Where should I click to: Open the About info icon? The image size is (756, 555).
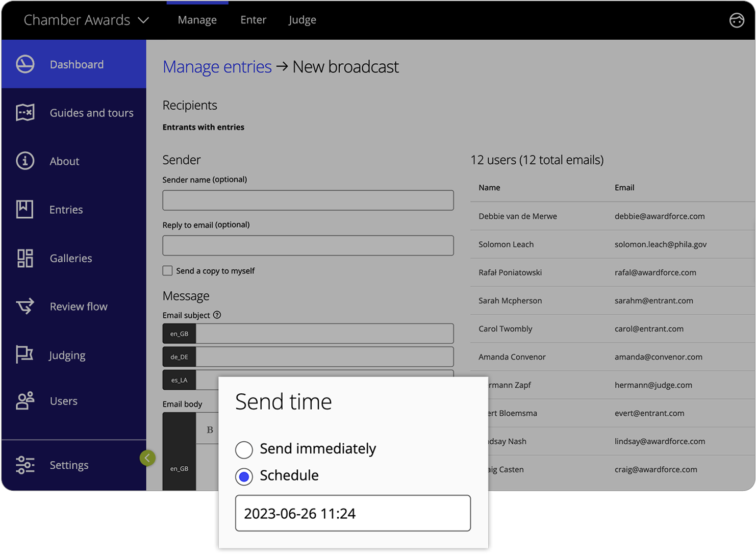point(24,161)
